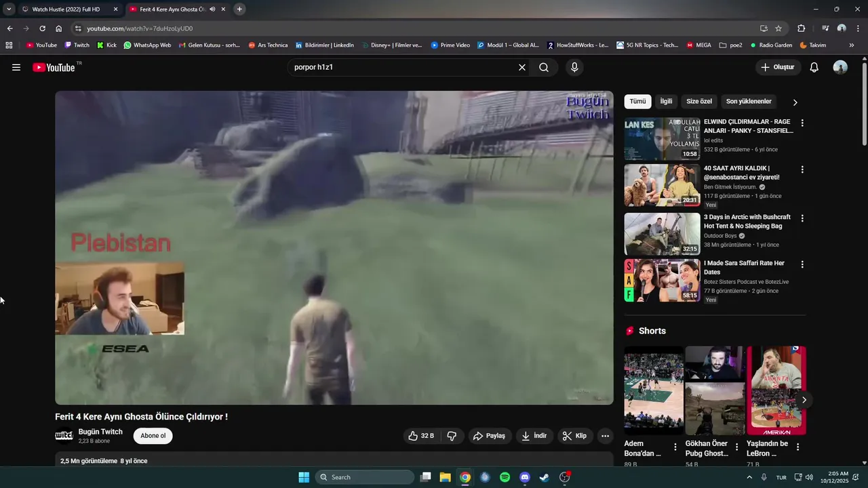Open the Chrome tab search dropdown

coord(8,9)
